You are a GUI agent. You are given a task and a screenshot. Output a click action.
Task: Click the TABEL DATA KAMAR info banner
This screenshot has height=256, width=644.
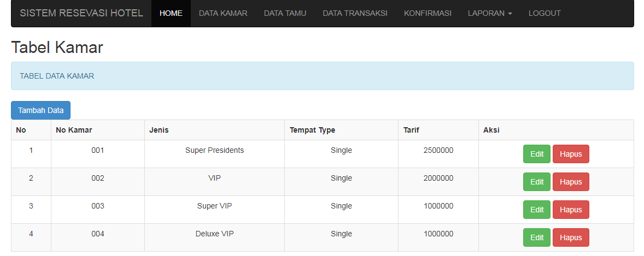[x=322, y=76]
